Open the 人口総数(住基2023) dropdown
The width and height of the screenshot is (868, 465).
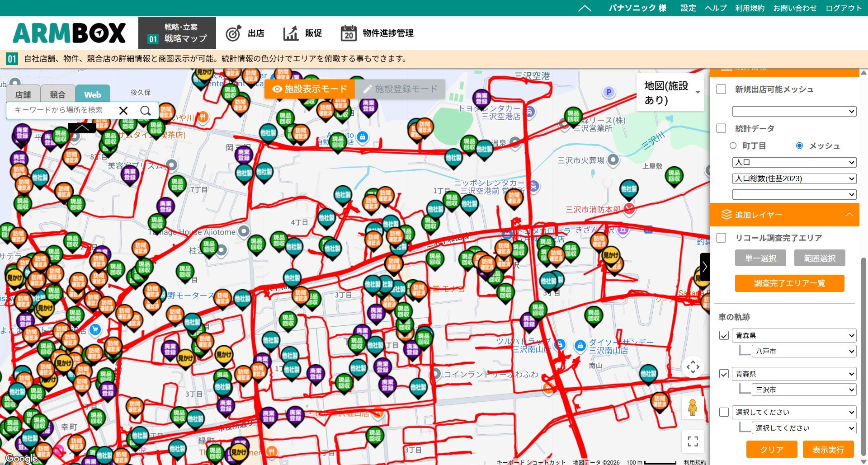tap(794, 178)
